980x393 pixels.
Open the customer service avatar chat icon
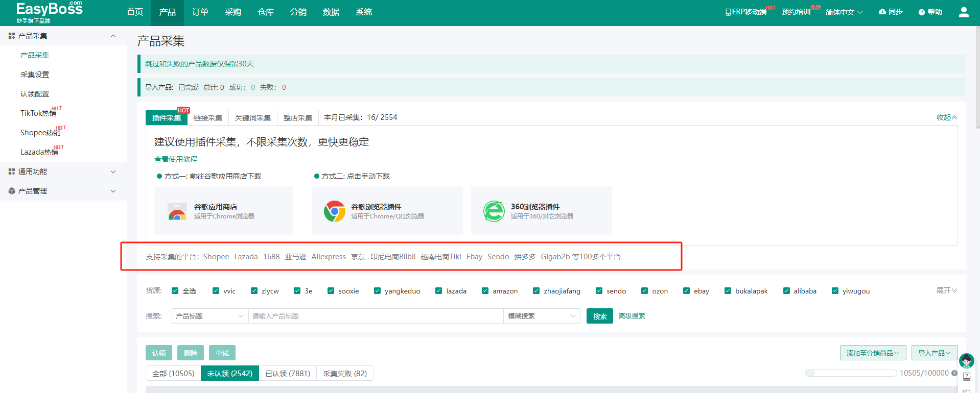pos(966,361)
